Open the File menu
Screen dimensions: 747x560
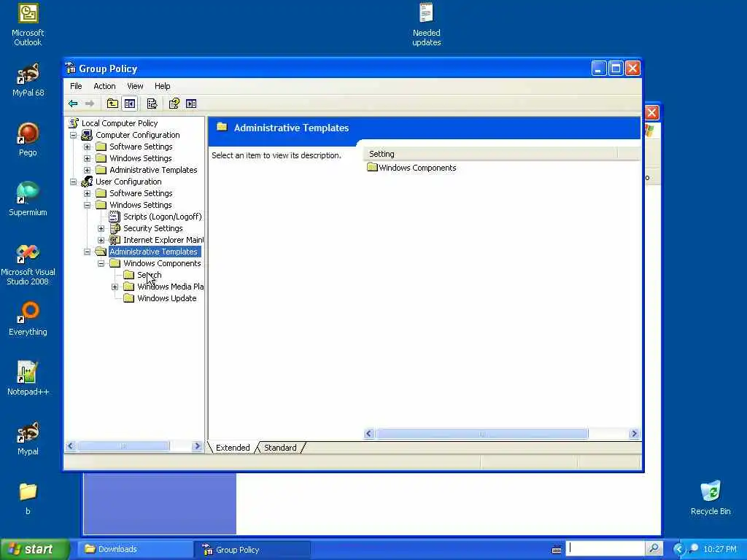pos(76,86)
